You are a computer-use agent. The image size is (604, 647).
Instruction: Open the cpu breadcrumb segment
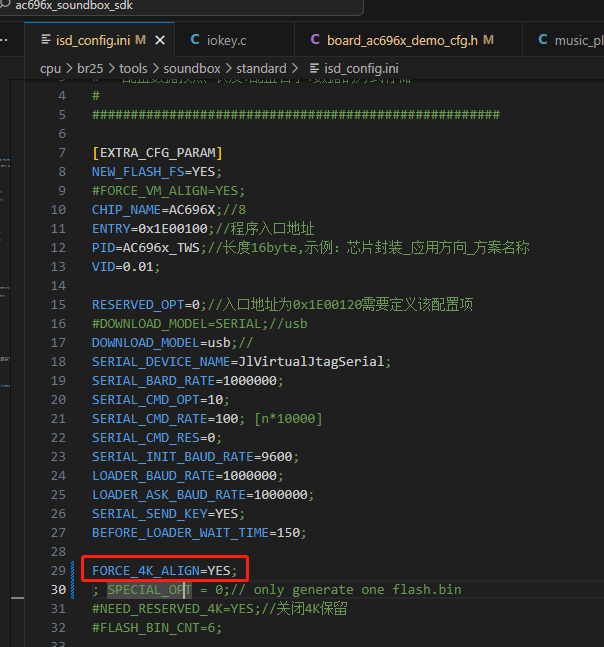tap(51, 68)
